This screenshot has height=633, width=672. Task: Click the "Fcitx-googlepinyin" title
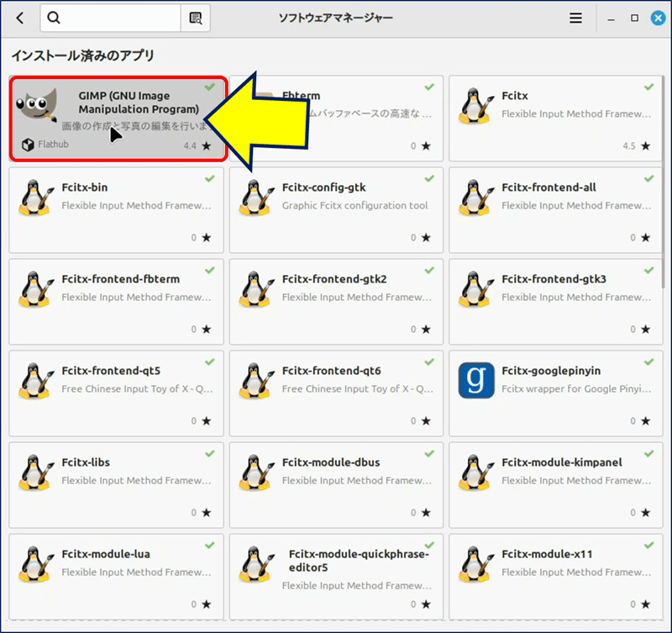click(551, 371)
